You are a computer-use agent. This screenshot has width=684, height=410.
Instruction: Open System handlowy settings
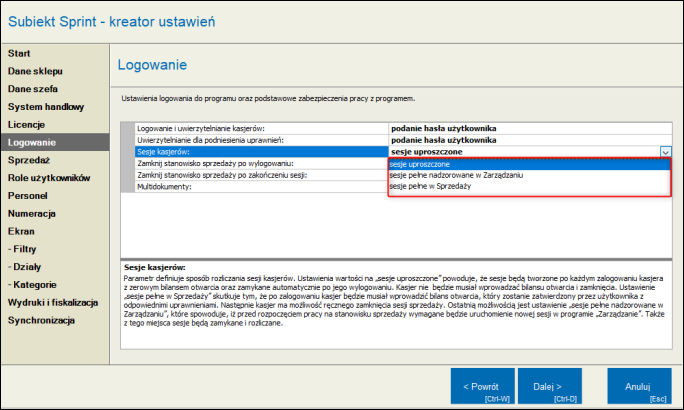[x=45, y=106]
